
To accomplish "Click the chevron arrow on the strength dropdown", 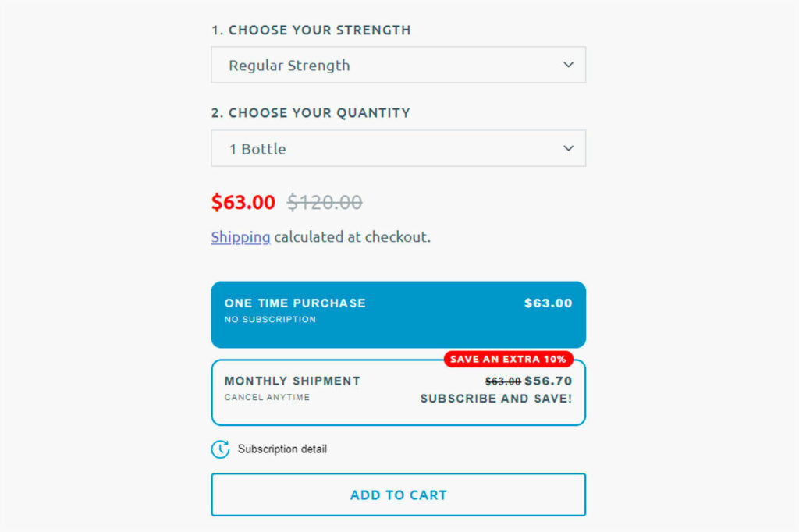I will click(568, 65).
